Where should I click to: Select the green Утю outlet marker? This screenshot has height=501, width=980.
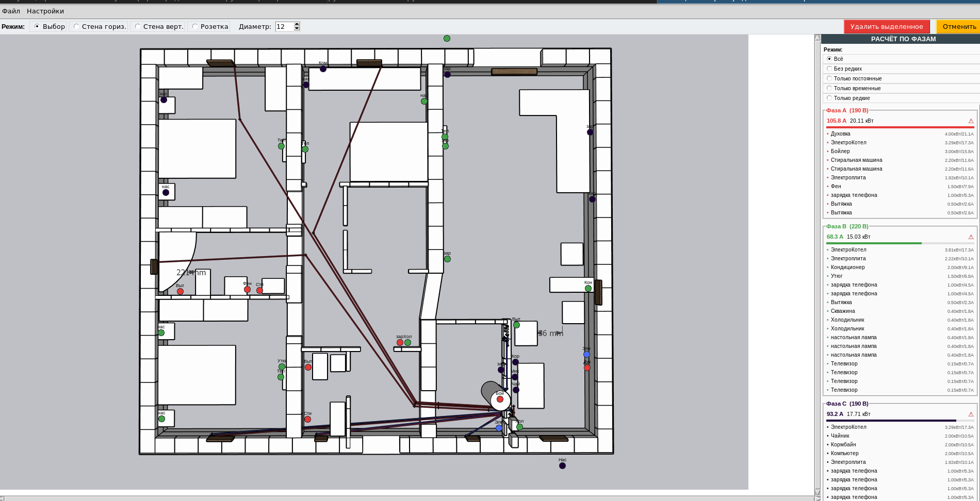pyautogui.click(x=282, y=366)
